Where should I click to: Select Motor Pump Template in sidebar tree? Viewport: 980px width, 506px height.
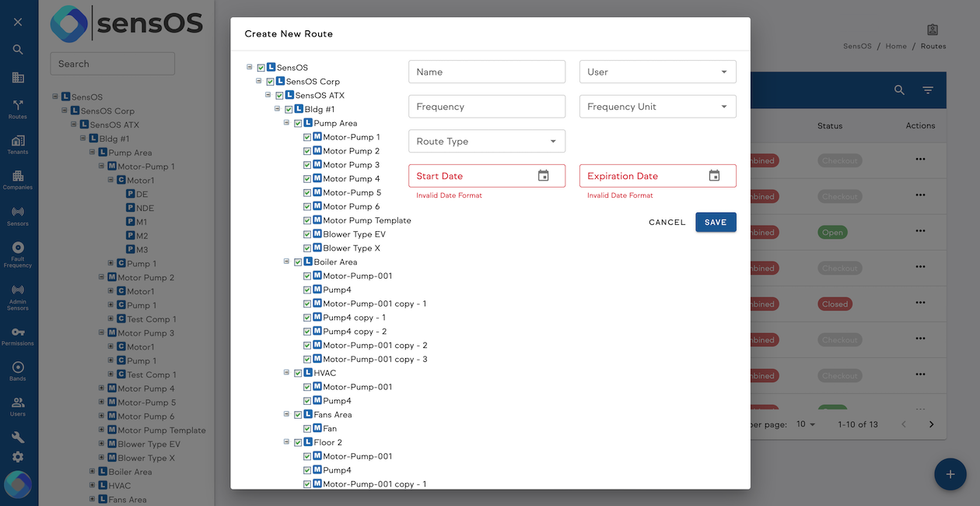pos(162,430)
